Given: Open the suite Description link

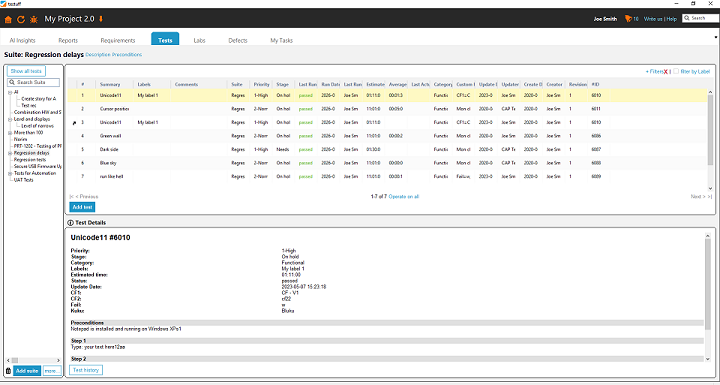Looking at the screenshot, I should [x=98, y=55].
